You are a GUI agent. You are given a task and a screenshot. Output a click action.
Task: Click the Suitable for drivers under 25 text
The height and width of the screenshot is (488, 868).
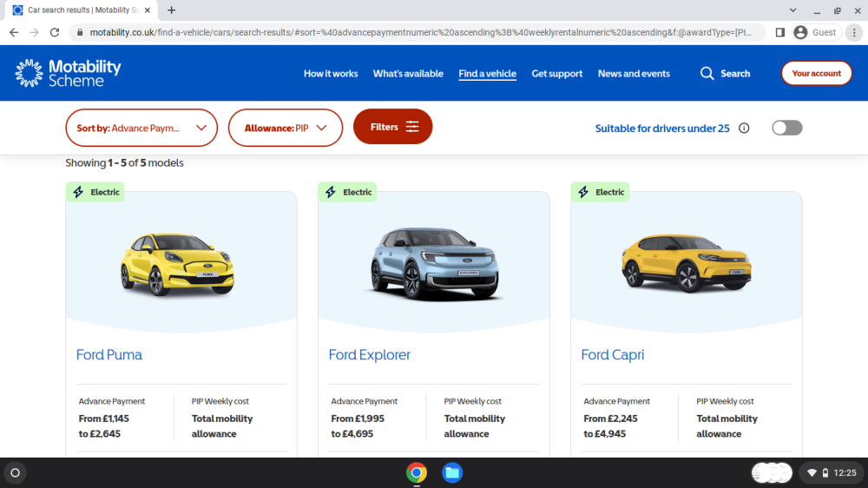(662, 129)
